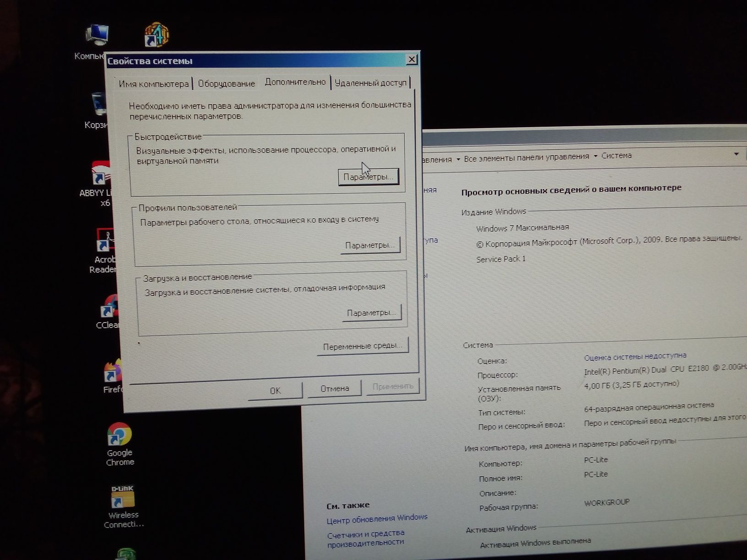Select Активация Windows выполнена text
747x560 pixels.
coord(536,543)
